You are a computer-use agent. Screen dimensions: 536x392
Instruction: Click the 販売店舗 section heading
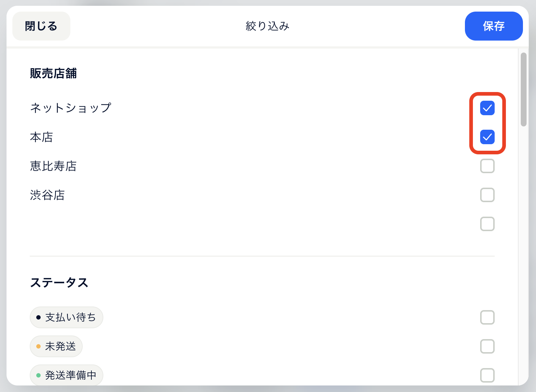[53, 74]
